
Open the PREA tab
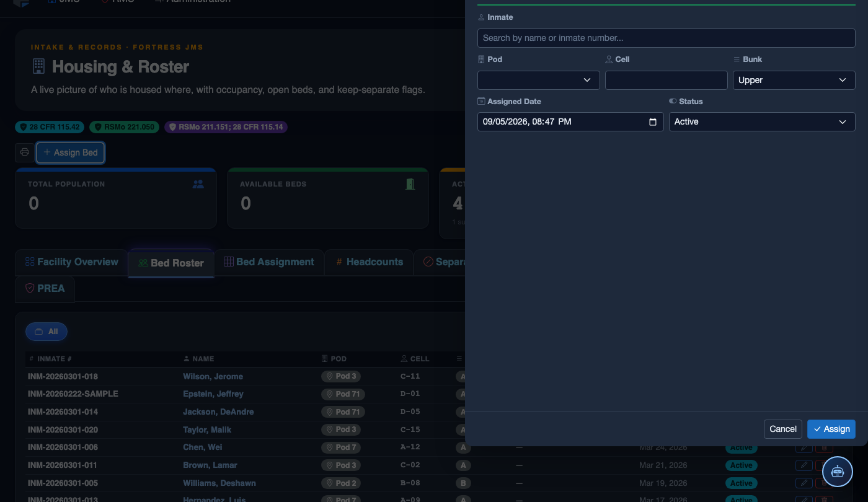[x=45, y=289]
